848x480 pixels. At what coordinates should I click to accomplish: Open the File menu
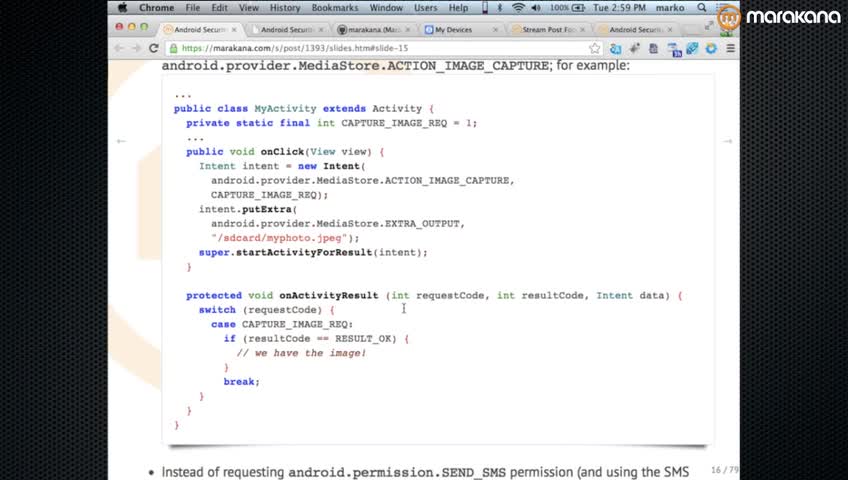click(x=193, y=8)
